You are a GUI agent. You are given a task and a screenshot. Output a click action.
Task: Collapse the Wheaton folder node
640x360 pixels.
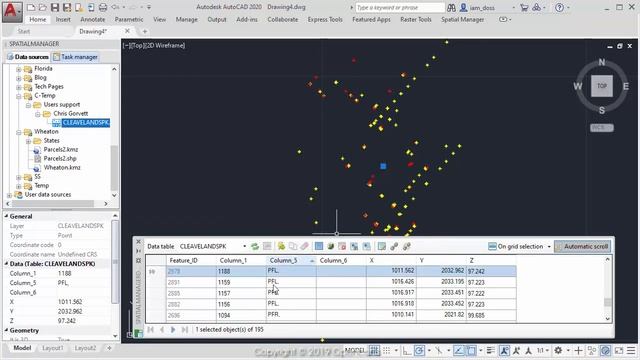pyautogui.click(x=19, y=132)
